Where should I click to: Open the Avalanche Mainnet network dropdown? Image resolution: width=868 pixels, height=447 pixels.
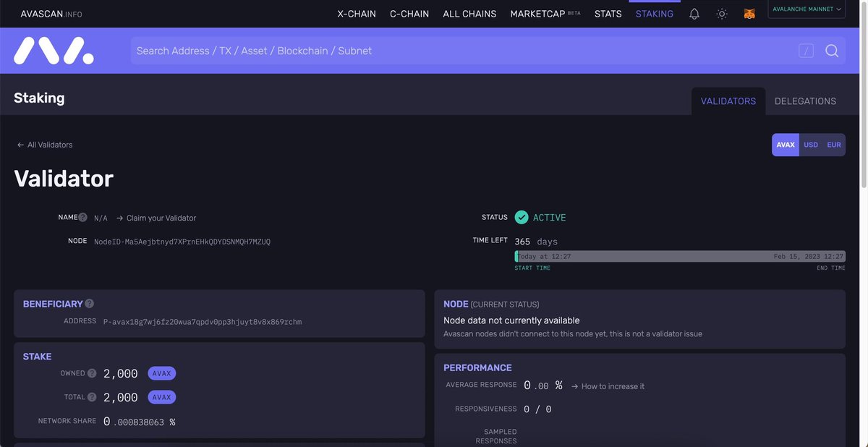click(x=807, y=9)
